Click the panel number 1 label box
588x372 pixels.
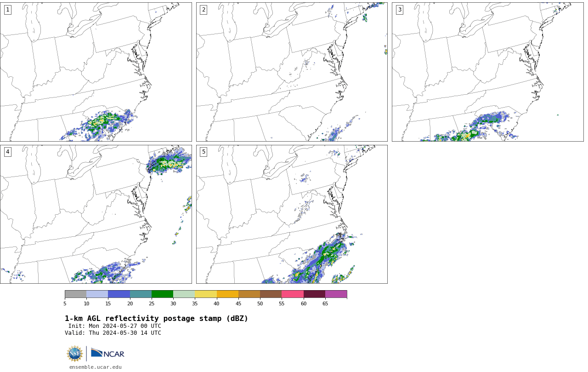coord(7,10)
